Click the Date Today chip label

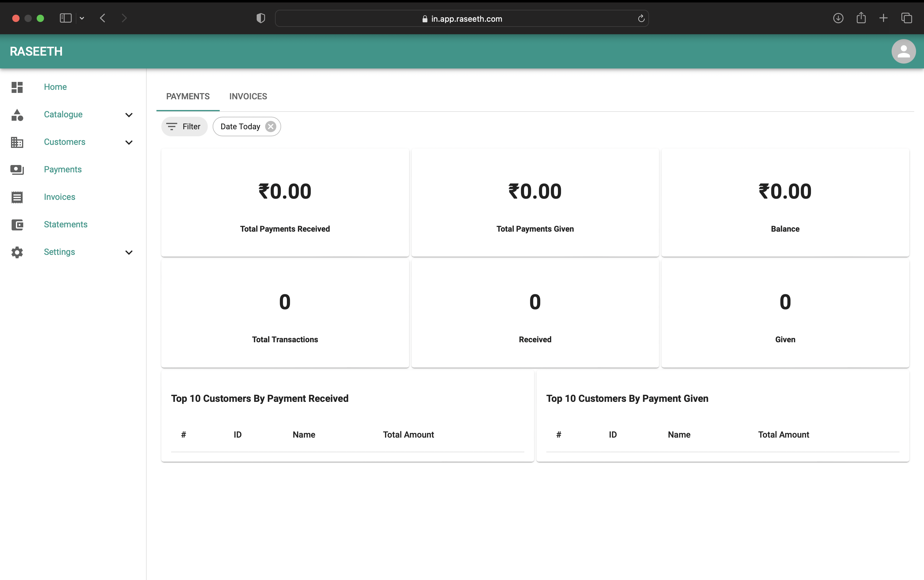[x=240, y=127]
